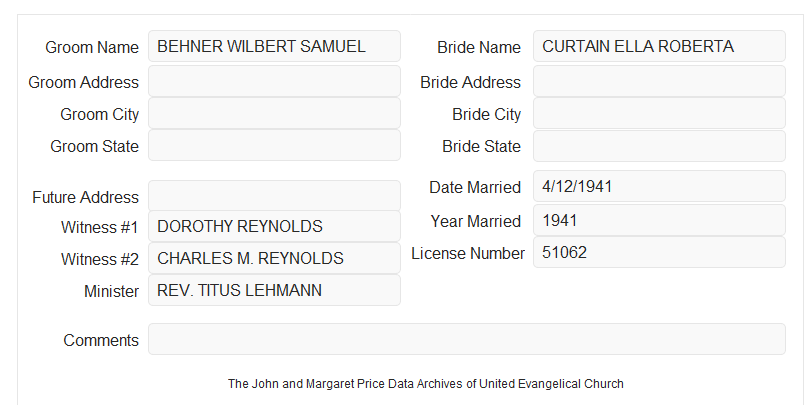The image size is (805, 405).
Task: Click the Future Address field
Action: (274, 196)
